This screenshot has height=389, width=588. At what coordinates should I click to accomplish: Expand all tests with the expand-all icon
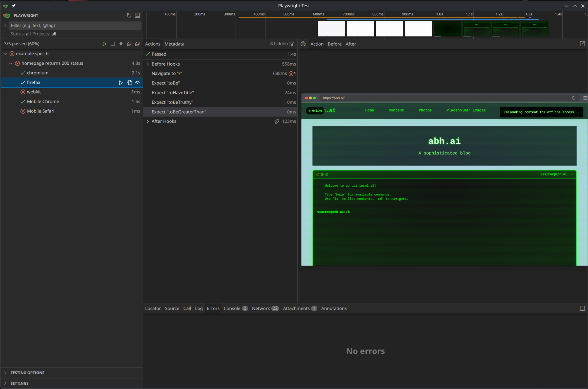137,44
